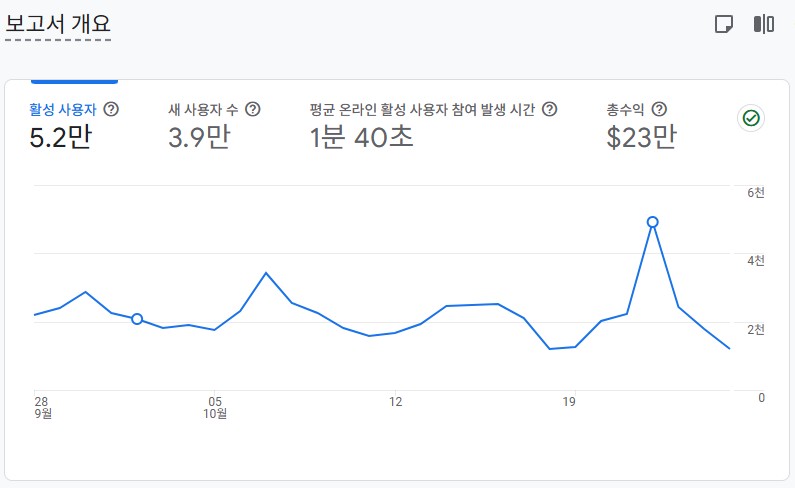Click the 28 9월 date axis label
The image size is (795, 488).
(x=42, y=408)
